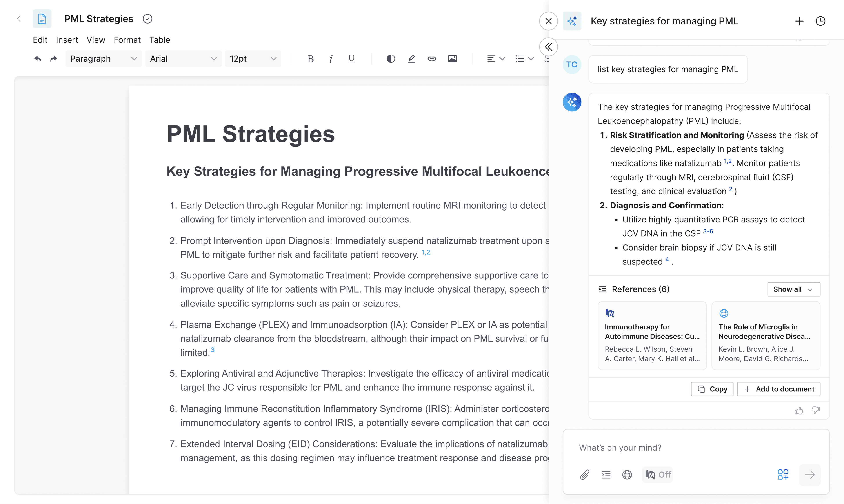Click the 'Key strategies for managing PML' chat title
Image resolution: width=844 pixels, height=504 pixels.
click(x=664, y=21)
